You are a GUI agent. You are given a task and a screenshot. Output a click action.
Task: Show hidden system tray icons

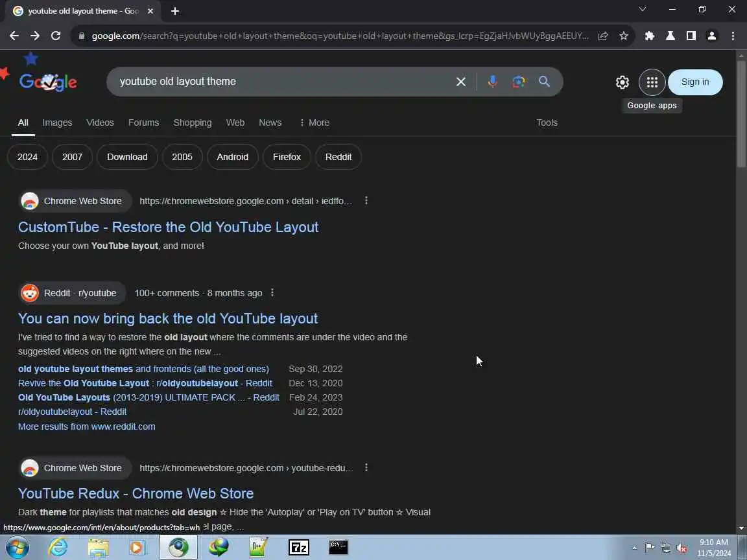click(x=634, y=548)
